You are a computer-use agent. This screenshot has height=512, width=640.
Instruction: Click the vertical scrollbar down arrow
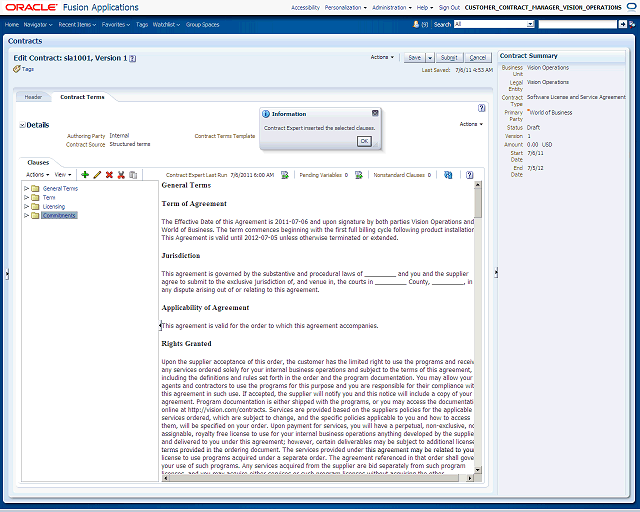(478, 470)
